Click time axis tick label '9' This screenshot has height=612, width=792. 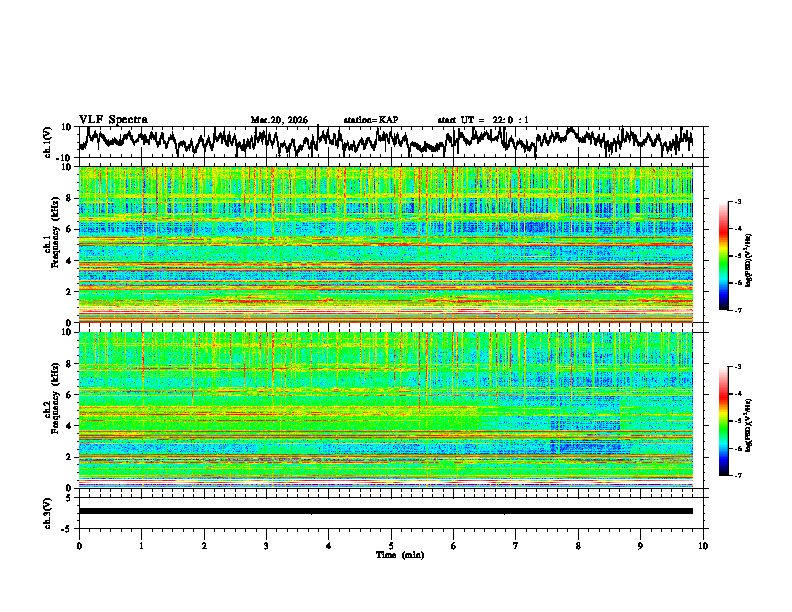click(x=640, y=546)
